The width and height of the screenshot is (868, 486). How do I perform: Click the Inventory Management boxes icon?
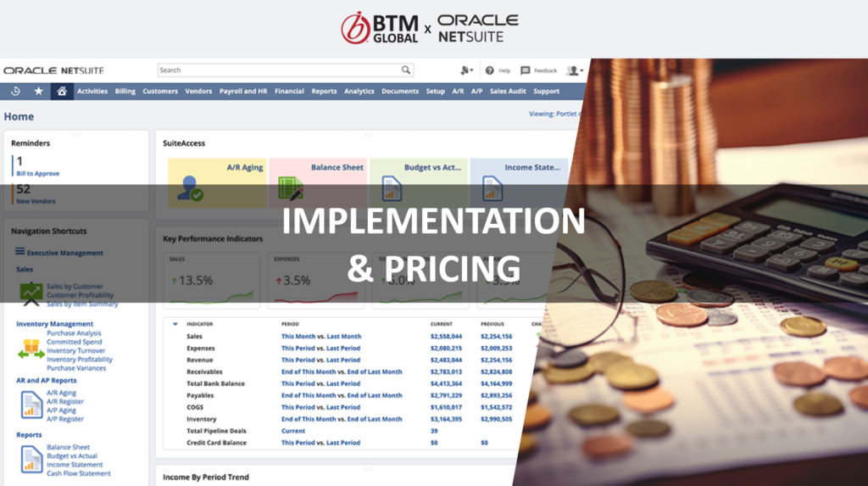pyautogui.click(x=31, y=349)
